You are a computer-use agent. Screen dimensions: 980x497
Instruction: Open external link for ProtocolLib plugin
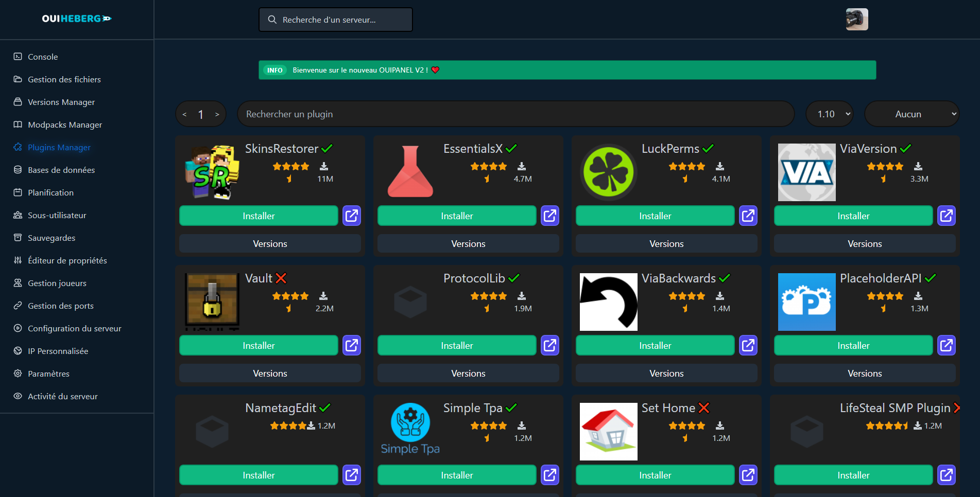(550, 345)
